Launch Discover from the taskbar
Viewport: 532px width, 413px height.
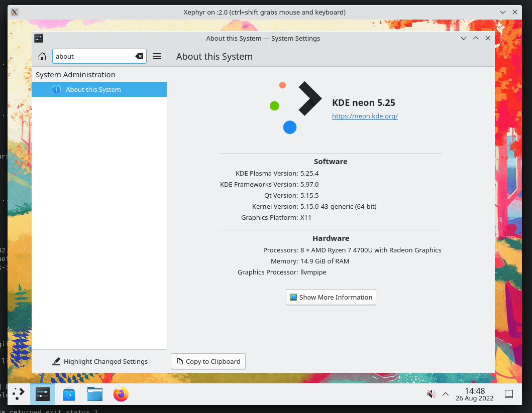[x=68, y=394]
